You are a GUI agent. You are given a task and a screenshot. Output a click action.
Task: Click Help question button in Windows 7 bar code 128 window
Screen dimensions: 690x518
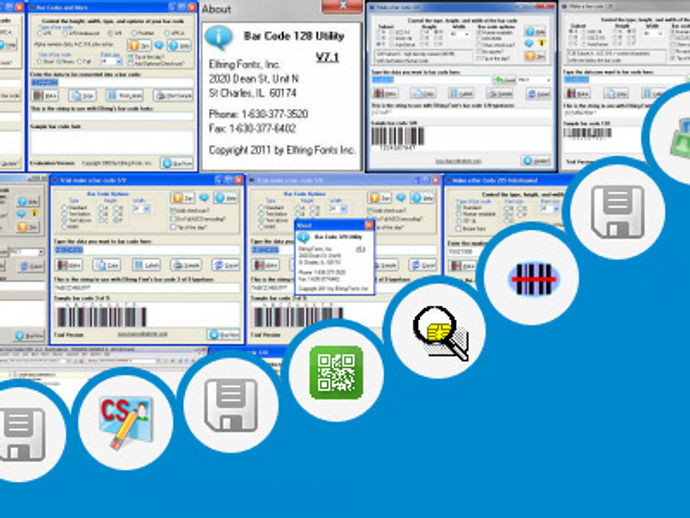(535, 32)
